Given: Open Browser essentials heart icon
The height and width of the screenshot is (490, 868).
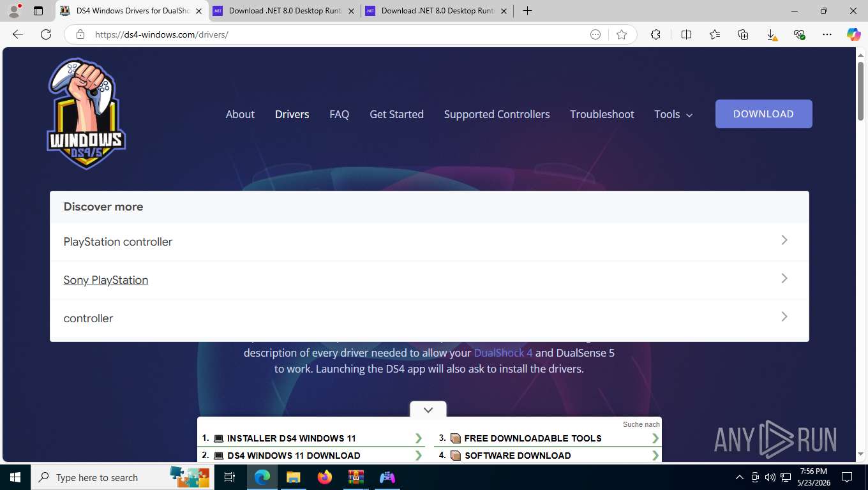Looking at the screenshot, I should [x=799, y=34].
